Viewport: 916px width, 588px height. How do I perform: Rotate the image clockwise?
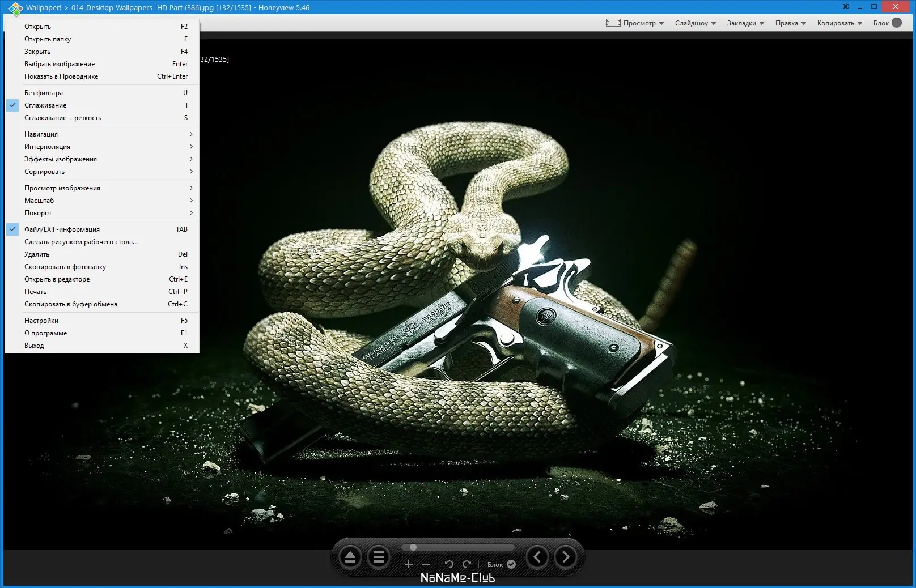(467, 564)
